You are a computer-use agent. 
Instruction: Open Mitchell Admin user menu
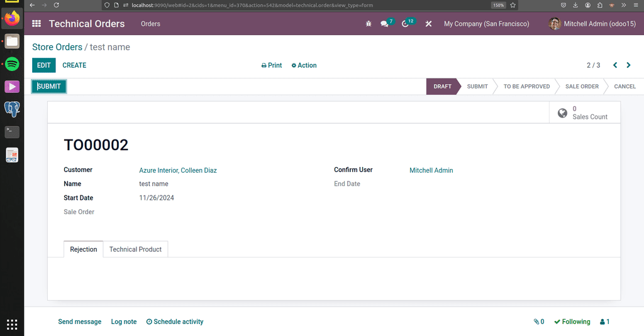click(592, 24)
